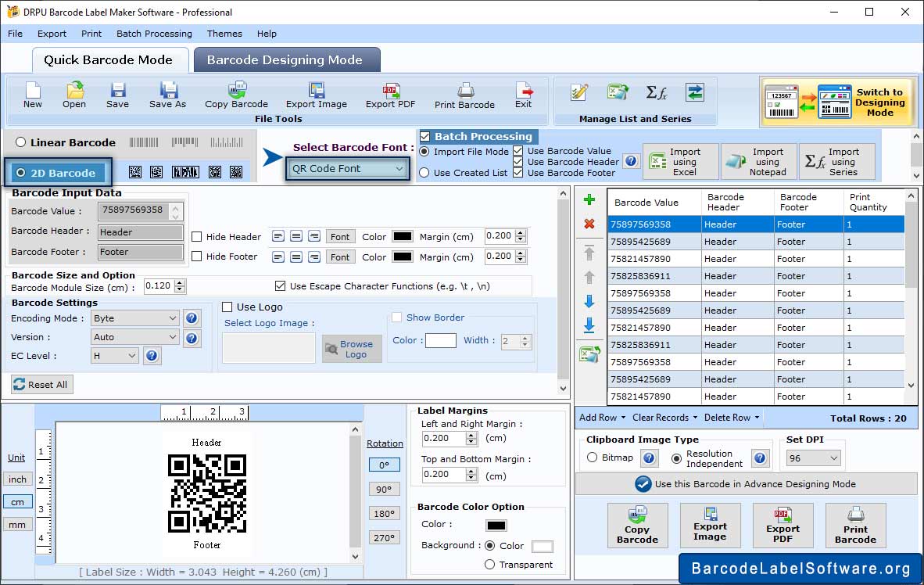Enable the Use Logo checkbox
The width and height of the screenshot is (924, 585).
pos(227,307)
